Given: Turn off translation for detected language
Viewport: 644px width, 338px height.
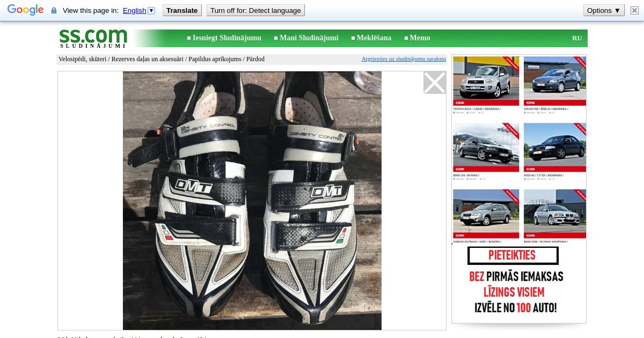Looking at the screenshot, I should click(255, 10).
